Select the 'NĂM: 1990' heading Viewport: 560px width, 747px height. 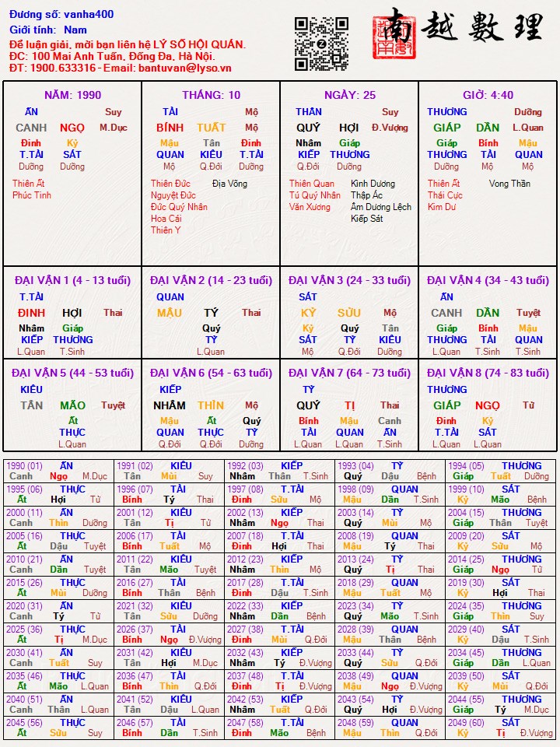pyautogui.click(x=73, y=95)
